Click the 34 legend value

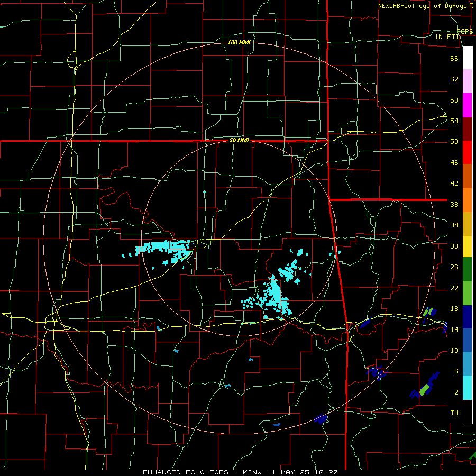click(x=454, y=225)
